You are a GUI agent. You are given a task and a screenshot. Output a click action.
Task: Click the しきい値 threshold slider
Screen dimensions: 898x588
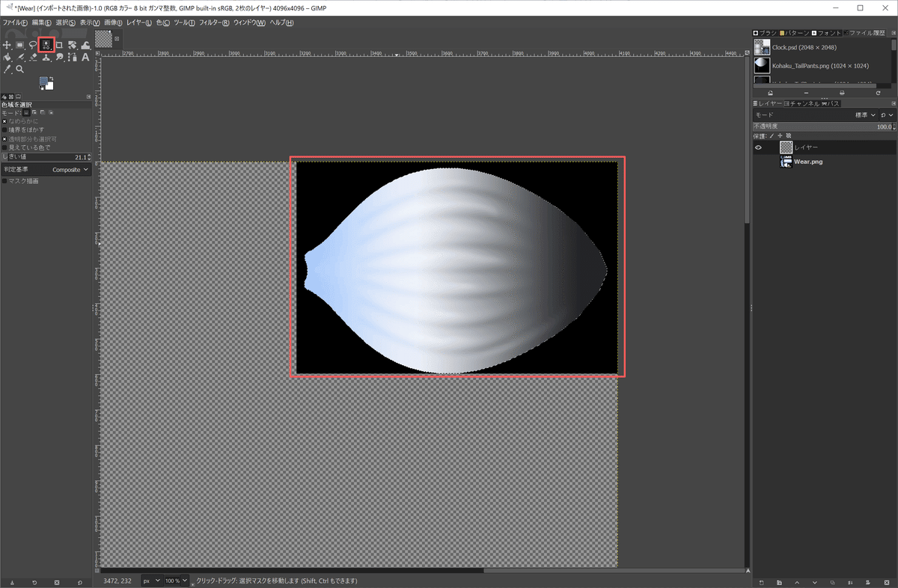46,157
